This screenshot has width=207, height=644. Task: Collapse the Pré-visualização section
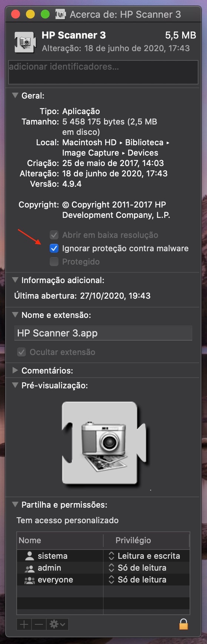(15, 385)
